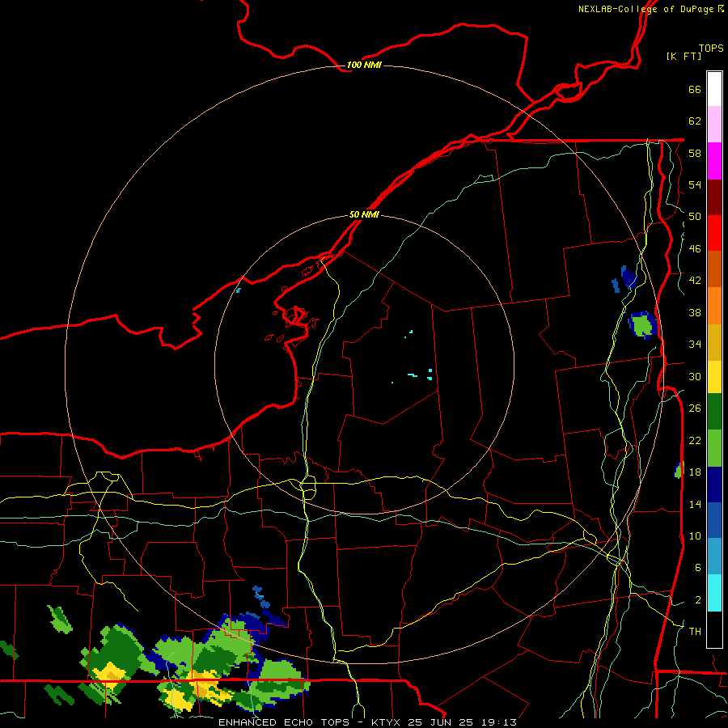Click the navy echo cell just below the 46 kft legend label
Image resolution: width=728 pixels, height=728 pixels.
click(x=629, y=278)
